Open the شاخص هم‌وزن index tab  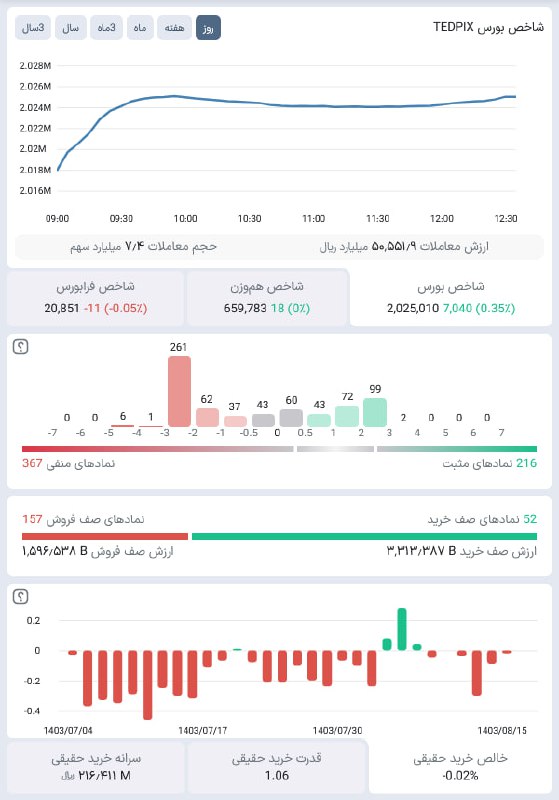point(267,297)
